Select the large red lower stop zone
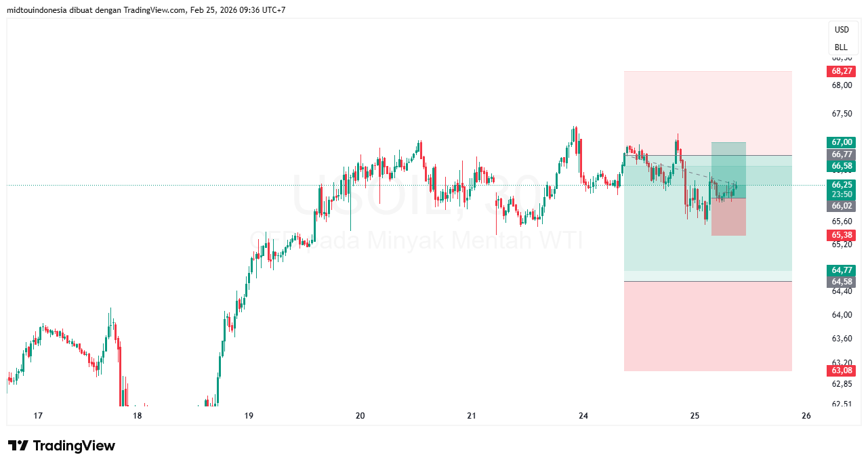The width and height of the screenshot is (868, 466). click(x=707, y=326)
